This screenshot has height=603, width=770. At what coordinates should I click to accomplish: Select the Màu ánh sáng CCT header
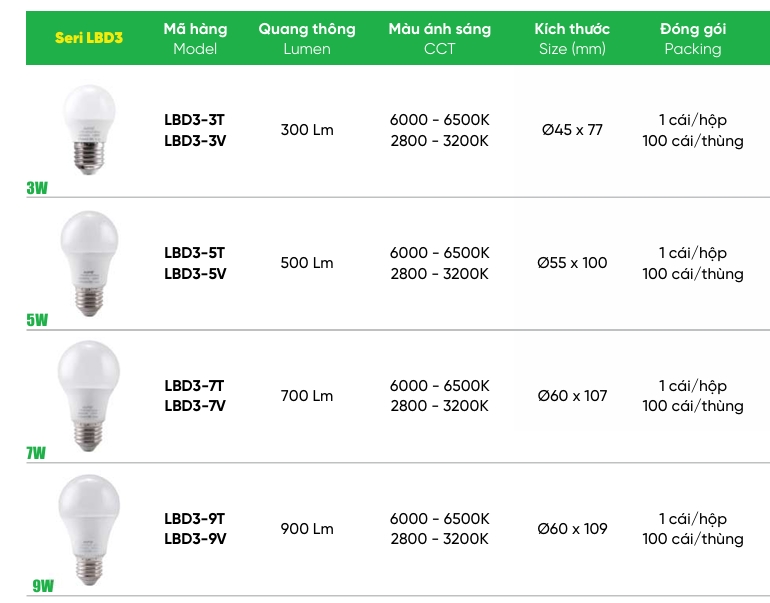pos(439,39)
